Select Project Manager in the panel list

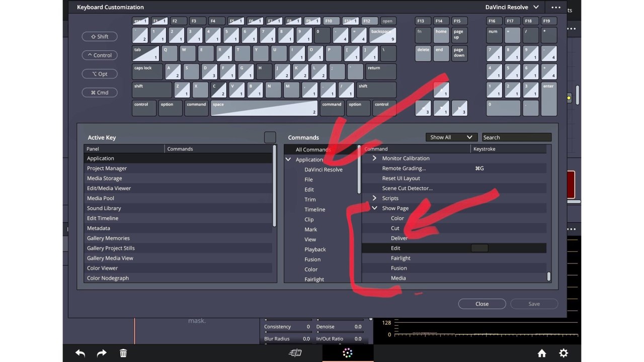pyautogui.click(x=178, y=168)
